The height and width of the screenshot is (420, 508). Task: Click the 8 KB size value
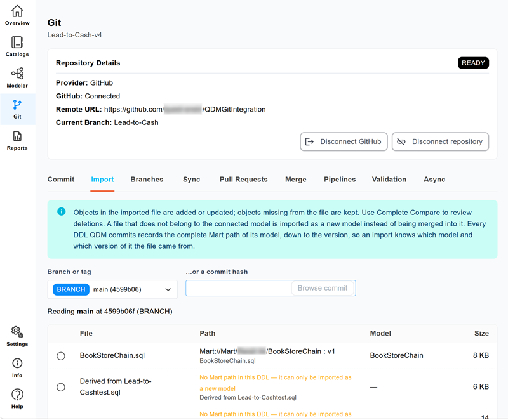(481, 355)
